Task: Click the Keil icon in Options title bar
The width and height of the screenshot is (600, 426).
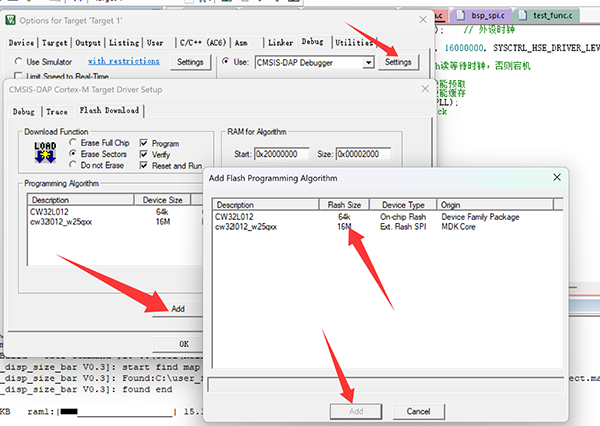Action: [x=13, y=18]
